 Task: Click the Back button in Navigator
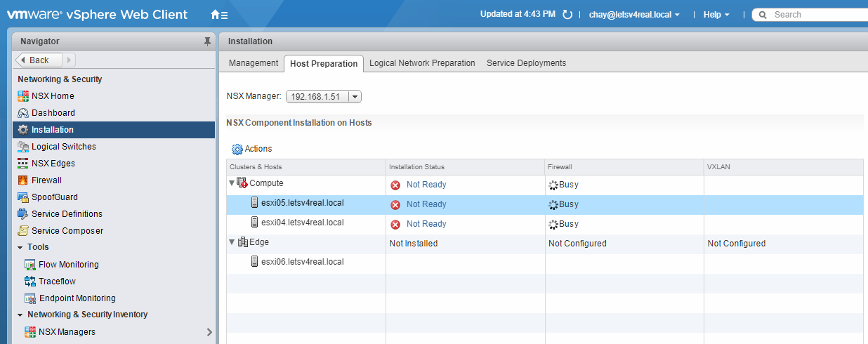click(39, 60)
